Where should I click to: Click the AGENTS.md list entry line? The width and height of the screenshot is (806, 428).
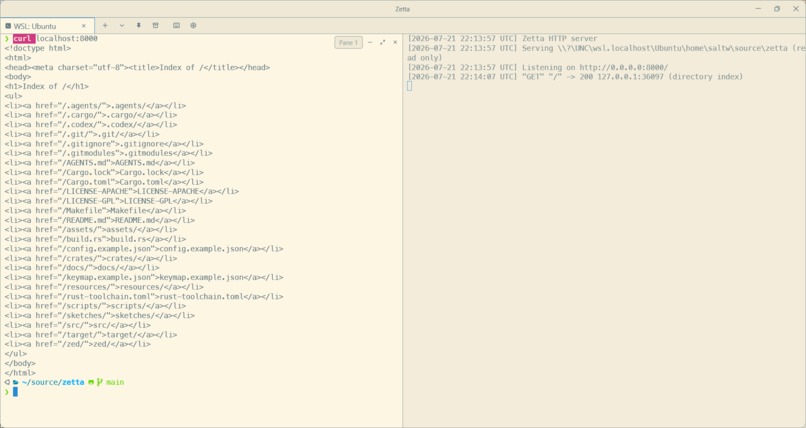pyautogui.click(x=100, y=163)
